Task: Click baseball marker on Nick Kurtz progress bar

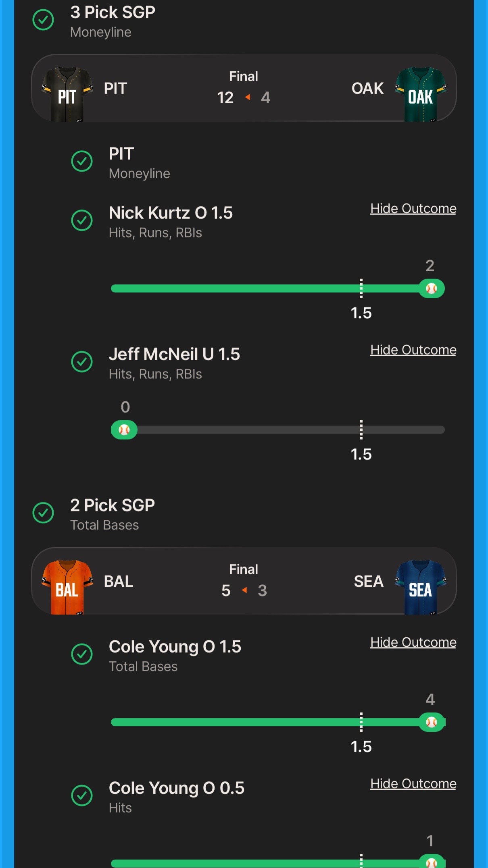Action: coord(432,289)
